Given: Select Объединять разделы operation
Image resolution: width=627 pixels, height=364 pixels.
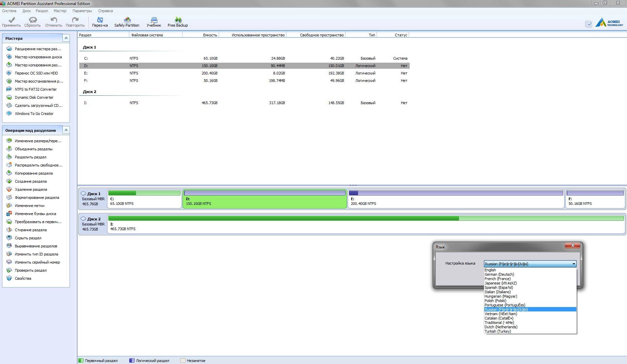Looking at the screenshot, I should coord(33,149).
